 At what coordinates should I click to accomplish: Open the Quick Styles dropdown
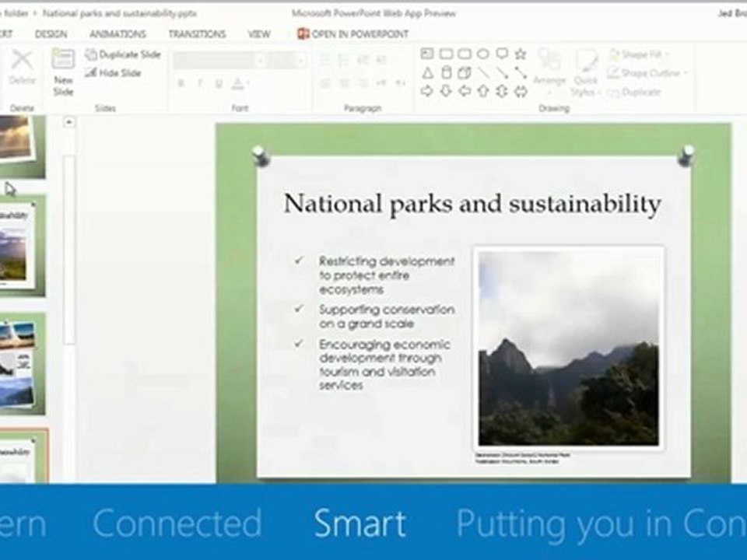(x=586, y=72)
